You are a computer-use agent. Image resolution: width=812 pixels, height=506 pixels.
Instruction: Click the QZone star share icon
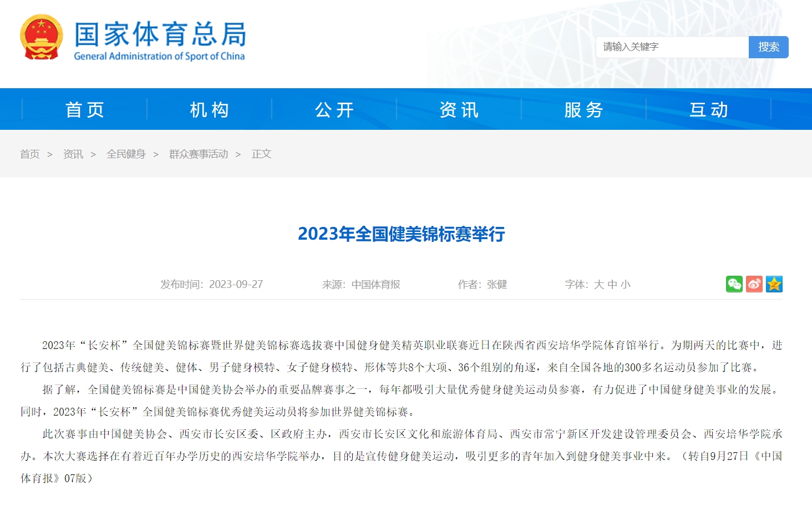pos(774,284)
